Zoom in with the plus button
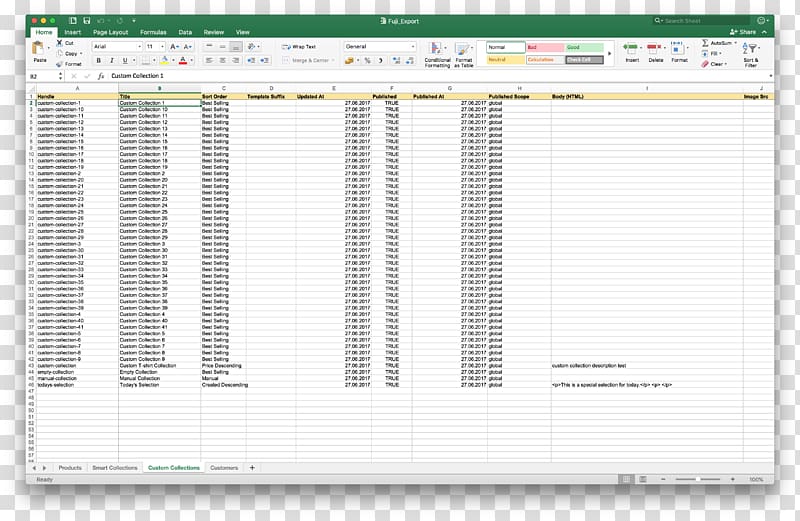Viewport: 800px width, 521px height. click(x=733, y=479)
